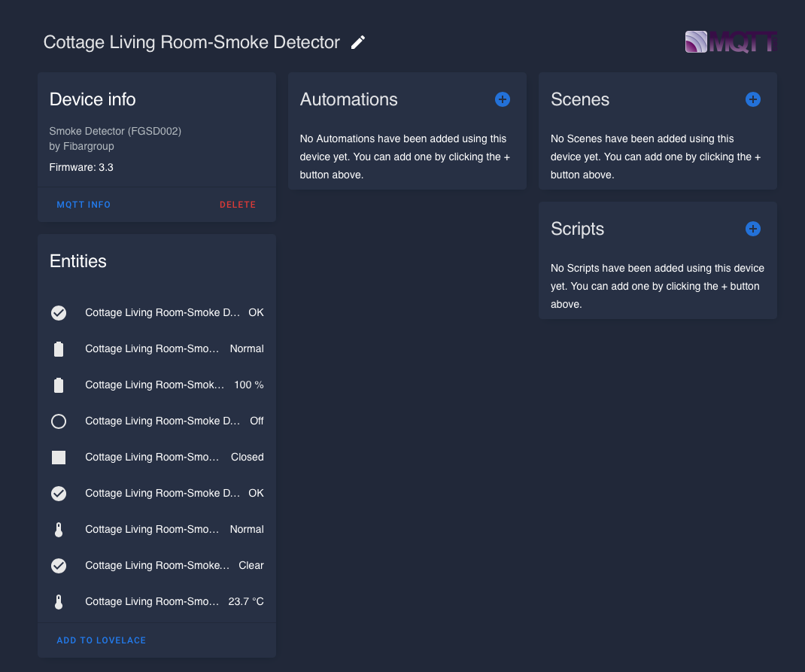
Task: Select the entity row showing Off
Action: tap(162, 421)
